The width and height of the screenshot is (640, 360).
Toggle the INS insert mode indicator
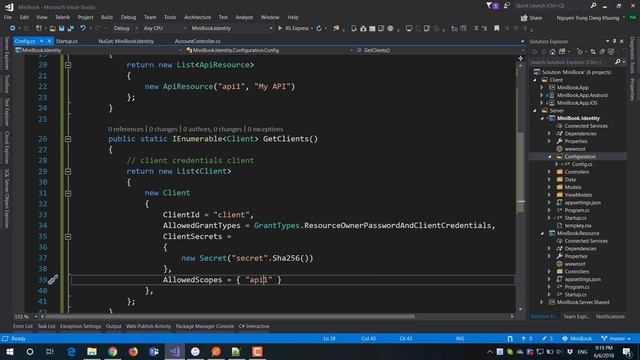click(x=460, y=338)
